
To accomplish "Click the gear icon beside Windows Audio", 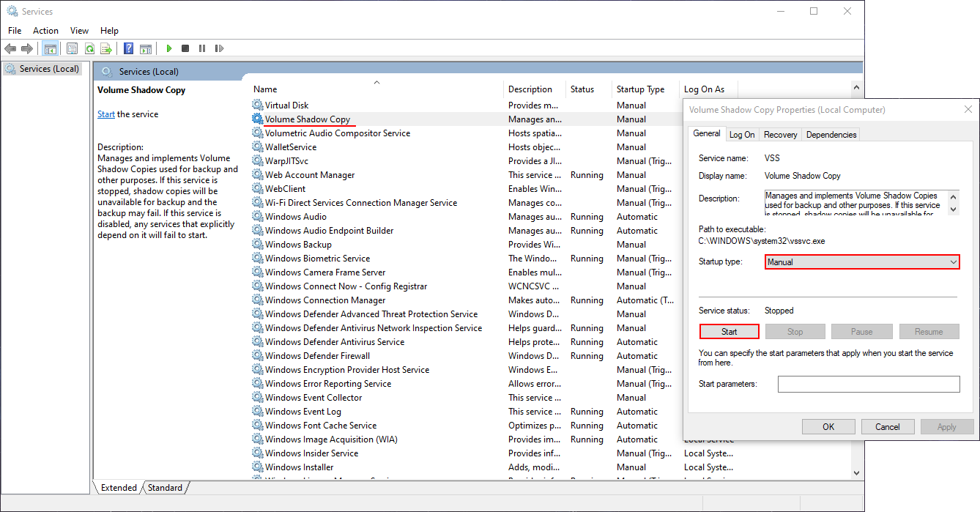I will point(257,216).
